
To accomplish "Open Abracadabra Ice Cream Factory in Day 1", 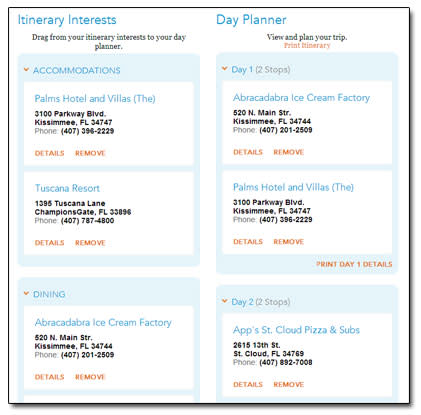I will coord(302,98).
